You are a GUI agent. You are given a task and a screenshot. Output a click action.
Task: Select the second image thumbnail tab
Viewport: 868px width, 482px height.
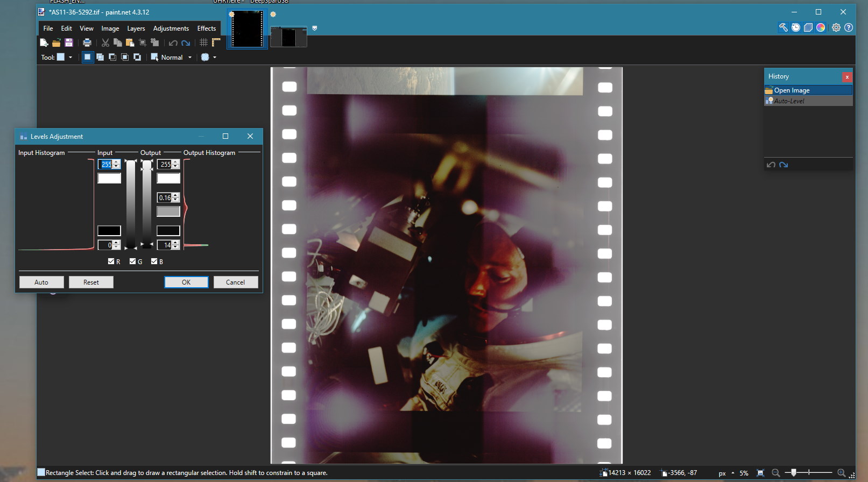(x=288, y=37)
